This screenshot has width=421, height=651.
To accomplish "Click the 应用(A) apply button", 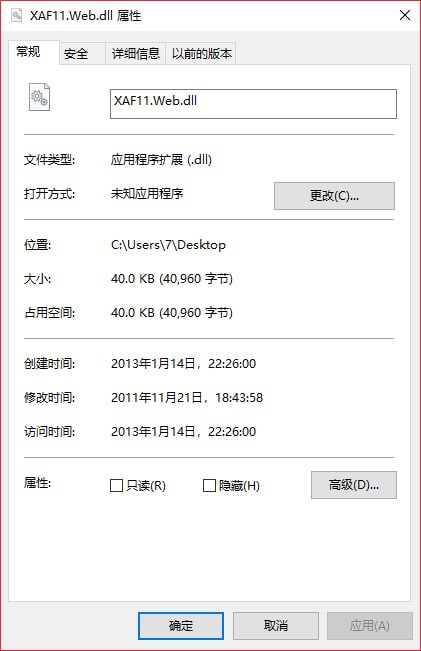I will [x=370, y=625].
